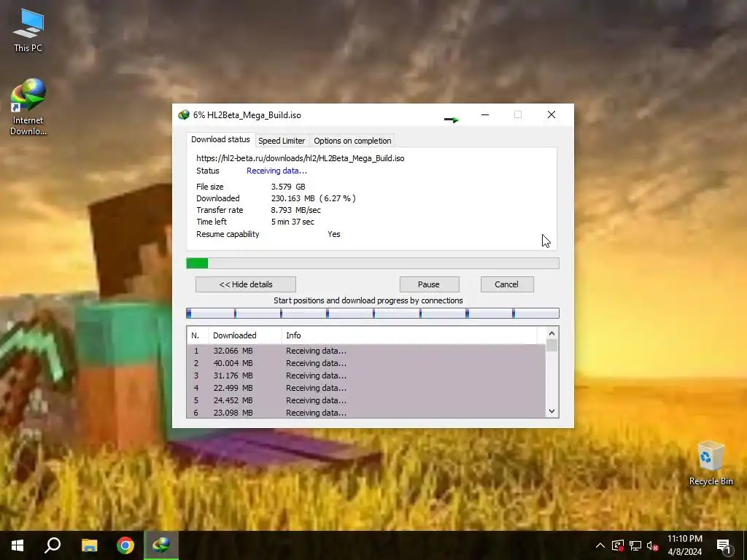
Task: Minimize the IDM download dialog
Action: pyautogui.click(x=485, y=114)
